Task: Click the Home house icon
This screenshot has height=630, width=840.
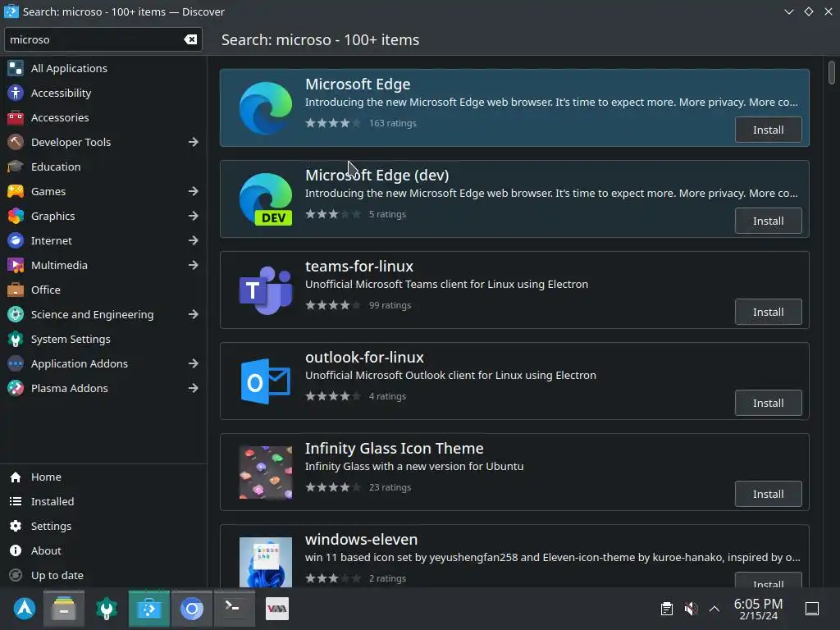Action: pos(16,477)
